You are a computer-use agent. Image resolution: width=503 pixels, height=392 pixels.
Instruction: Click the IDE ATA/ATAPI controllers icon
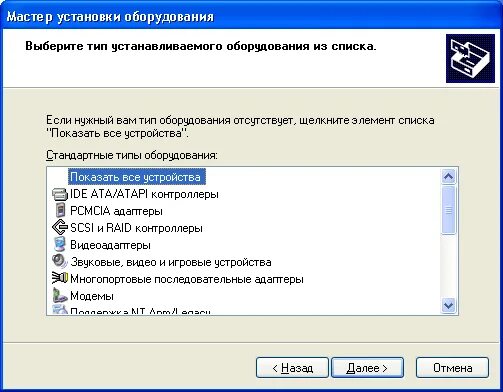click(60, 194)
